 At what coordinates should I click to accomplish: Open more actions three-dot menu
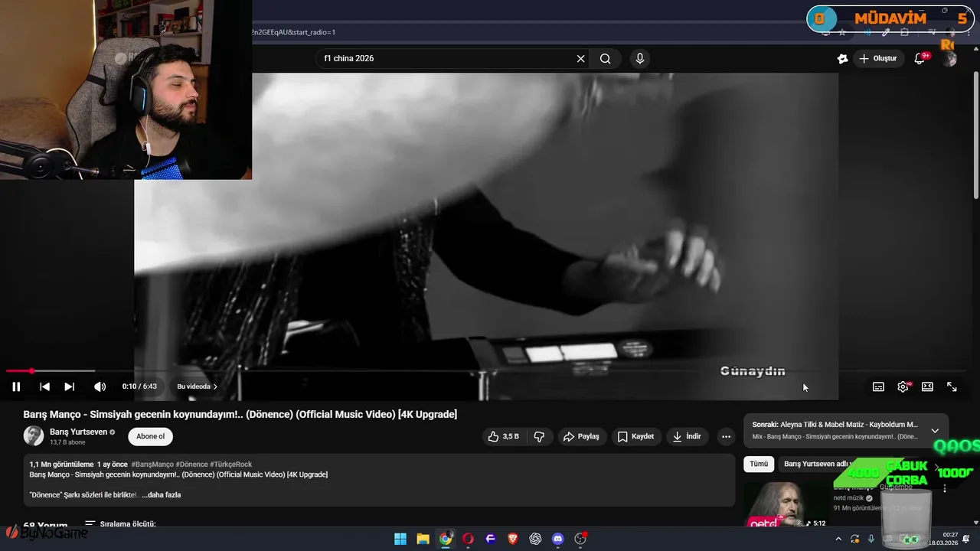coord(726,436)
